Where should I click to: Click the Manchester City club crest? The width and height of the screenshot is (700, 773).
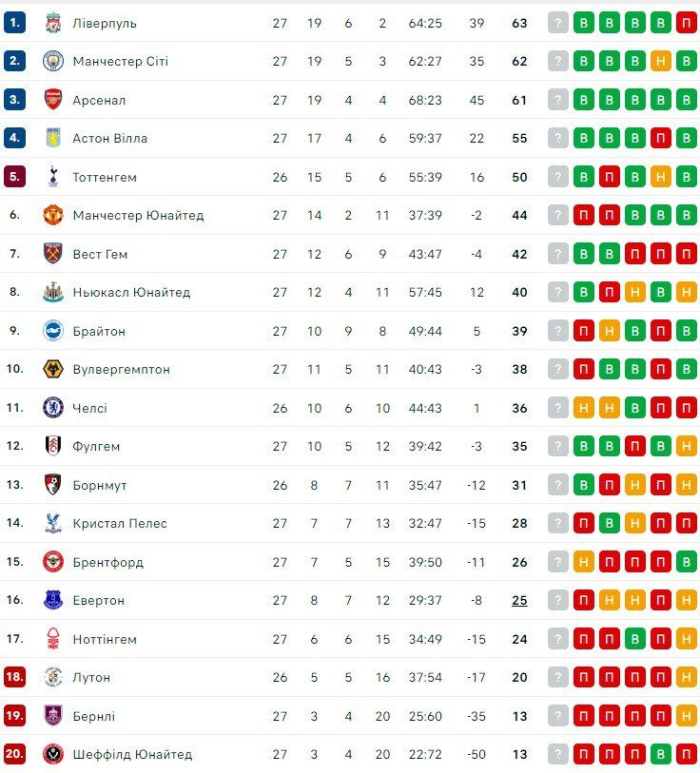tap(52, 61)
